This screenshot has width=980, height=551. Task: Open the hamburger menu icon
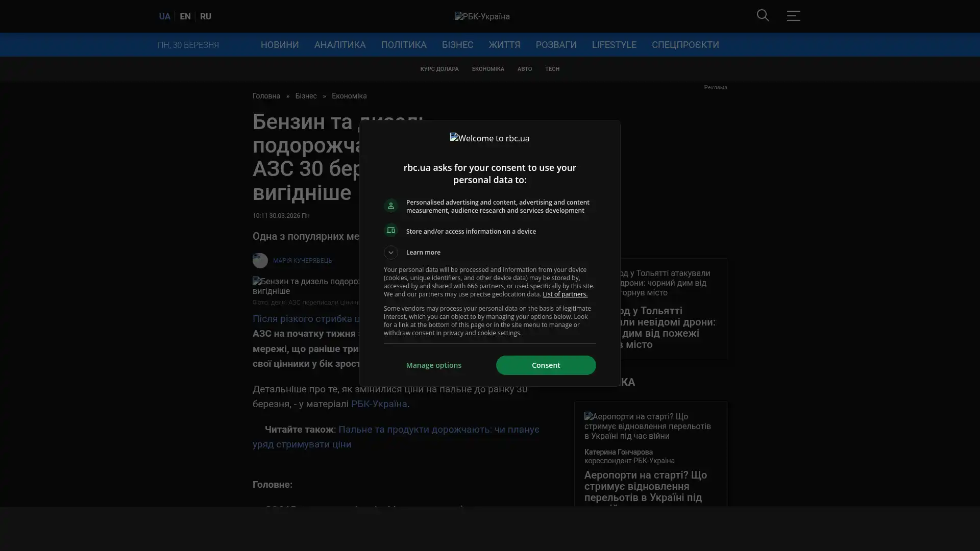pos(793,16)
